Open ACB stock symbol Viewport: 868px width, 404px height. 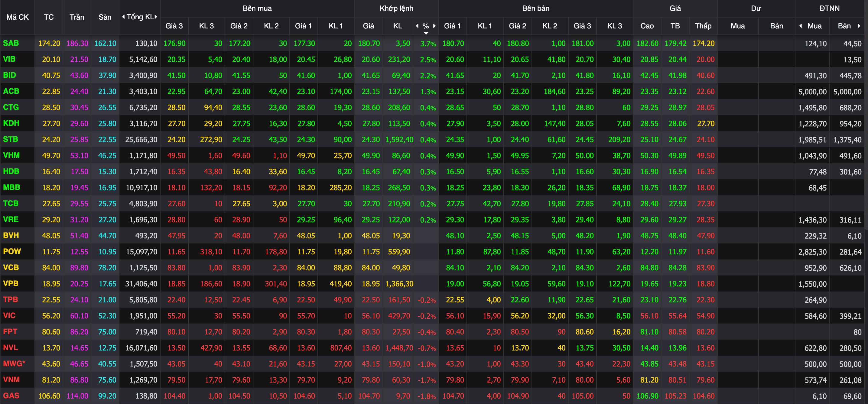(x=11, y=91)
